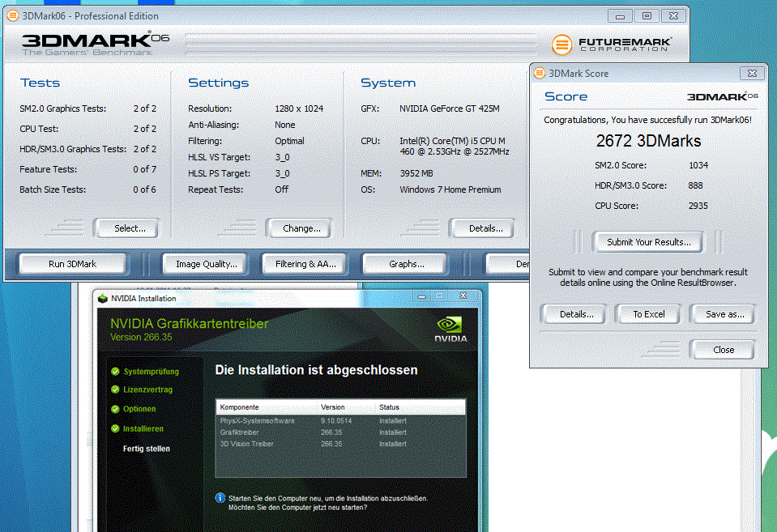Screen dimensions: 777x532
Task: Click the green checkmark beside Systemprüfung
Action: point(116,372)
